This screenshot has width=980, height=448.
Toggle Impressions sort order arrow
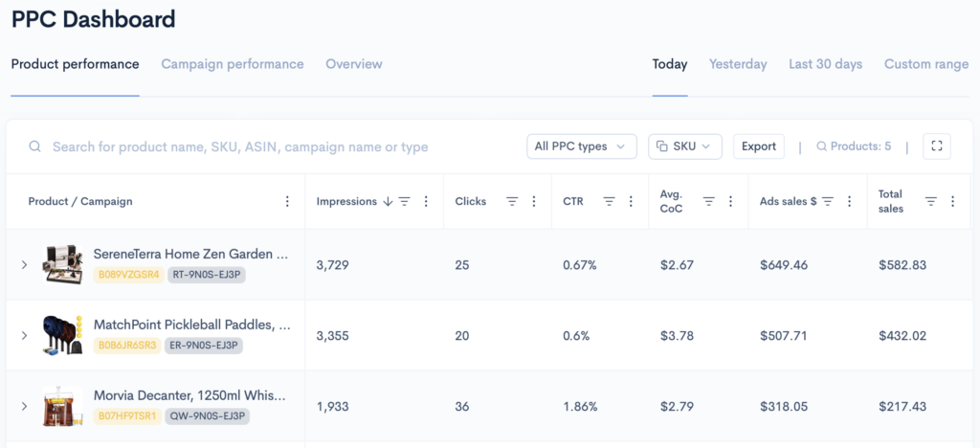point(388,201)
